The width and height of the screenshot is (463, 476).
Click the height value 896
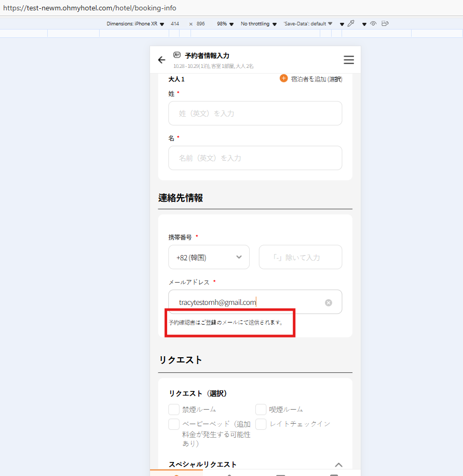(x=200, y=24)
